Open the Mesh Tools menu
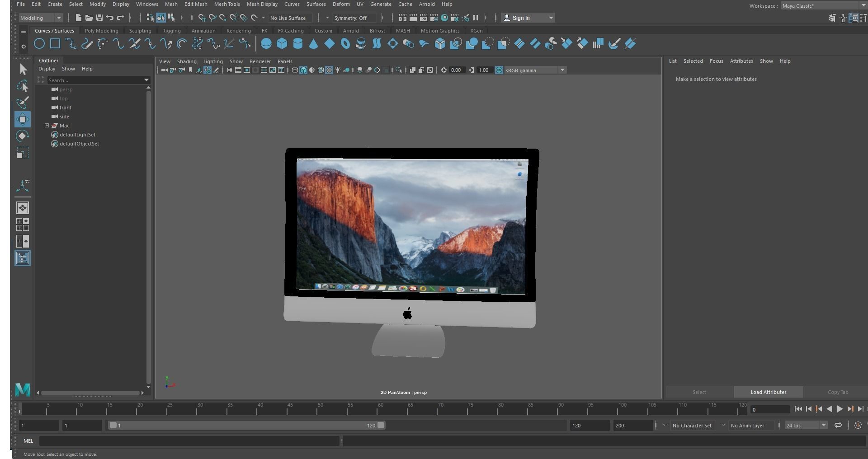 coord(227,4)
